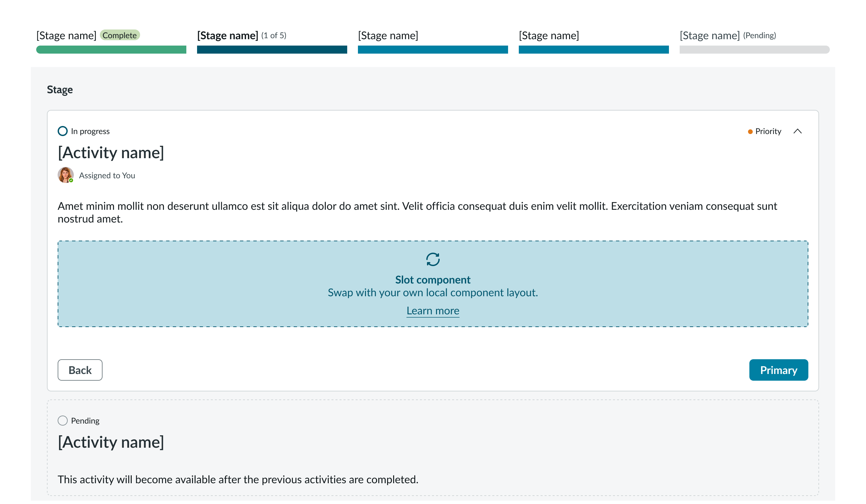Open the Learn more link
This screenshot has height=504, width=866.
click(x=433, y=310)
